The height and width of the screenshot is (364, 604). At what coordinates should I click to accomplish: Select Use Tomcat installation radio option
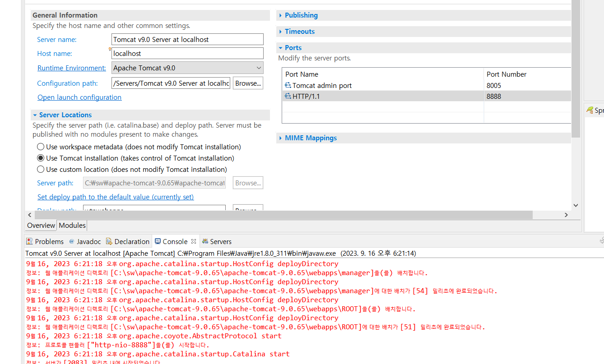(41, 158)
